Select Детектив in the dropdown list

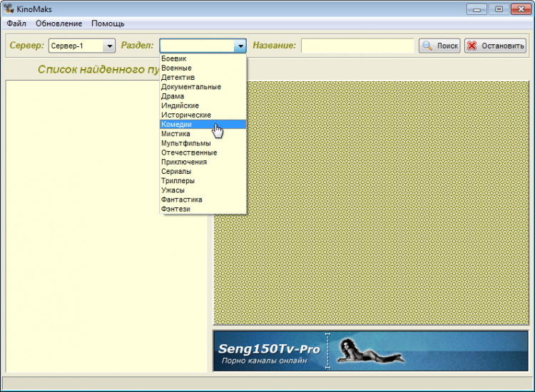point(203,78)
